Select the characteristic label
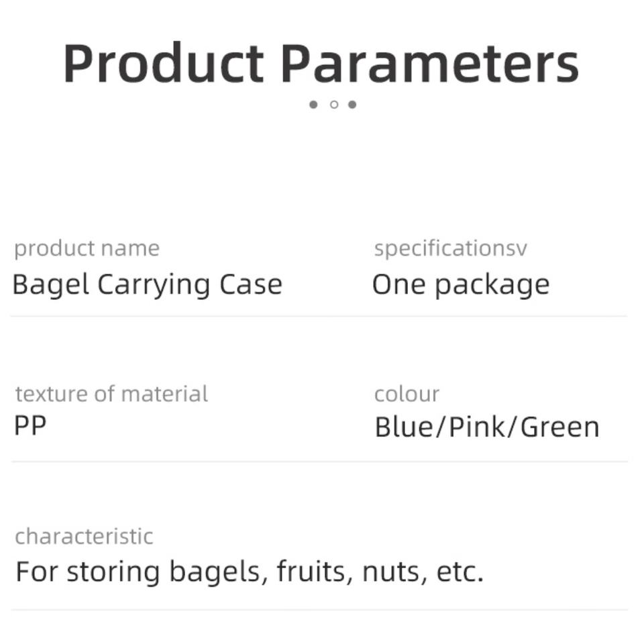This screenshot has height=644, width=644. coord(85,537)
